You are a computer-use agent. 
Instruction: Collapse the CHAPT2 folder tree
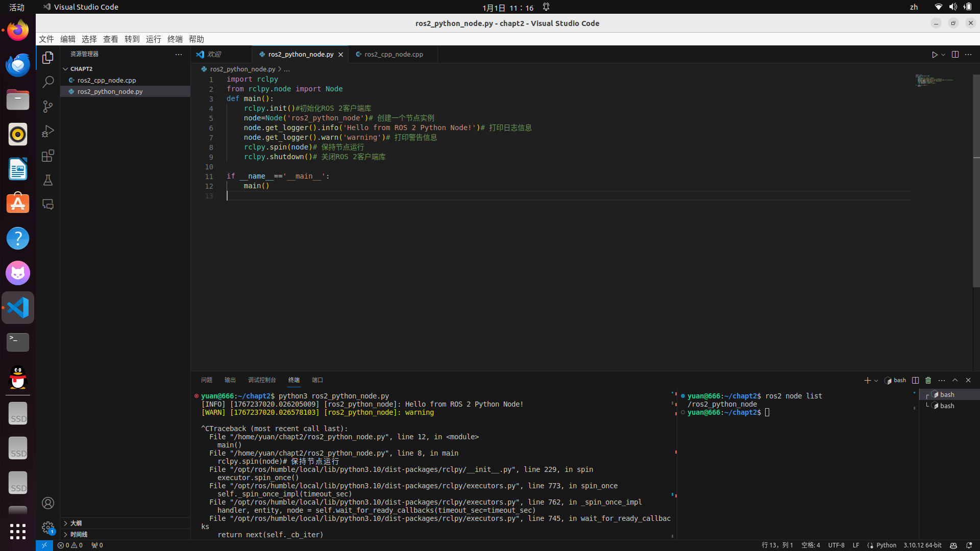coord(65,69)
